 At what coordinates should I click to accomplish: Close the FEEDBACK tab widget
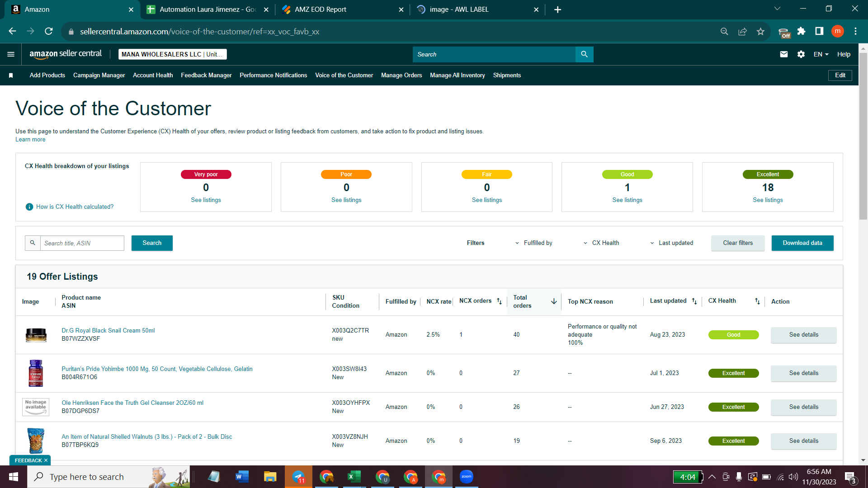(46, 460)
